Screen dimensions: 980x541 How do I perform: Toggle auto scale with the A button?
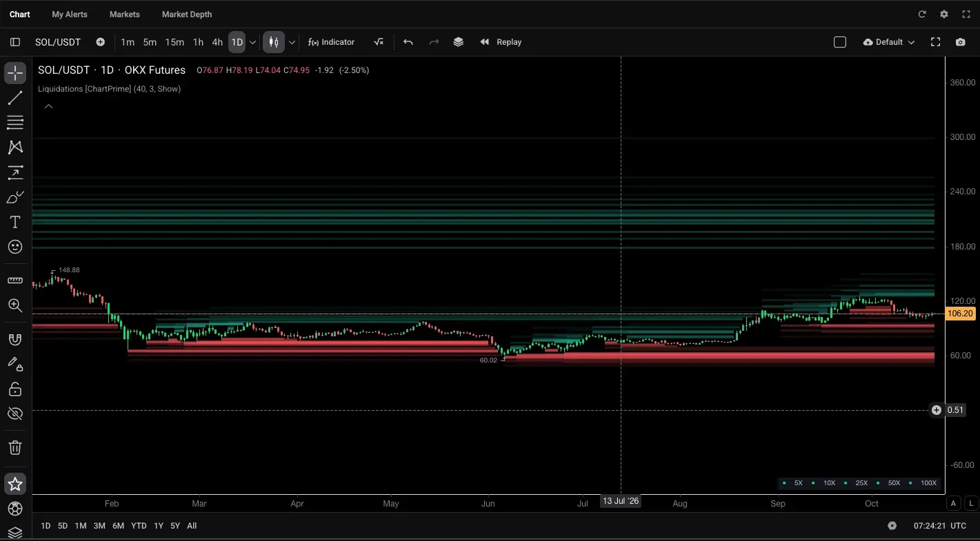(x=954, y=503)
